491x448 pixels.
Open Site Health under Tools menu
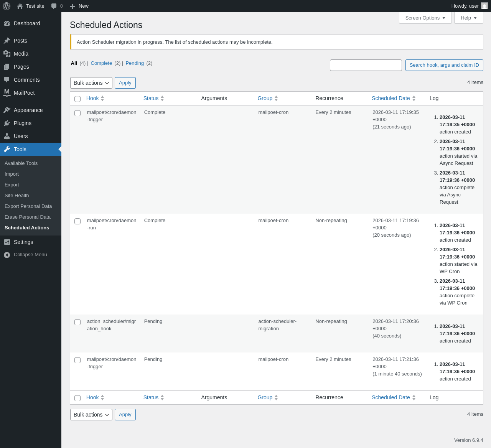click(x=17, y=196)
